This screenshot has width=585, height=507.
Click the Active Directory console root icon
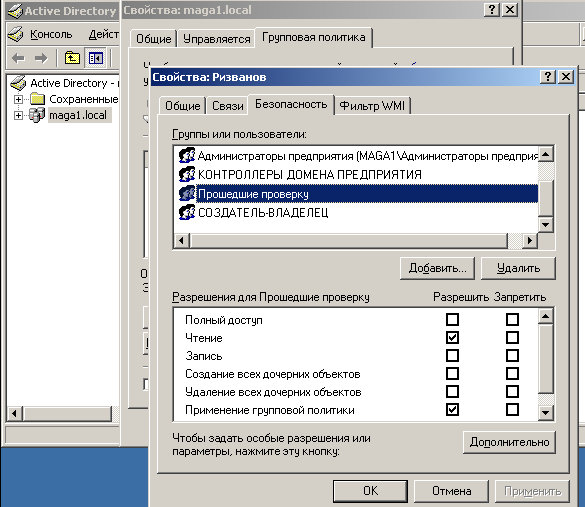(x=18, y=83)
